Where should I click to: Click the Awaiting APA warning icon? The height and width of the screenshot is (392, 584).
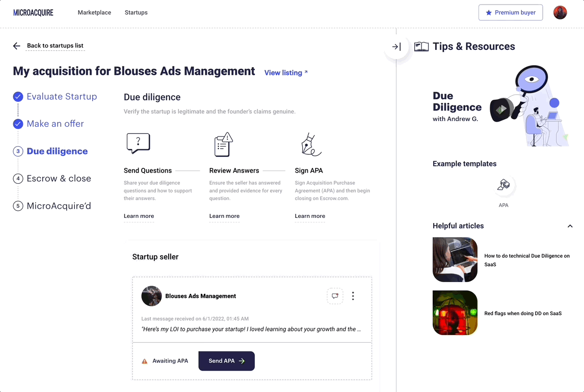[x=145, y=361]
